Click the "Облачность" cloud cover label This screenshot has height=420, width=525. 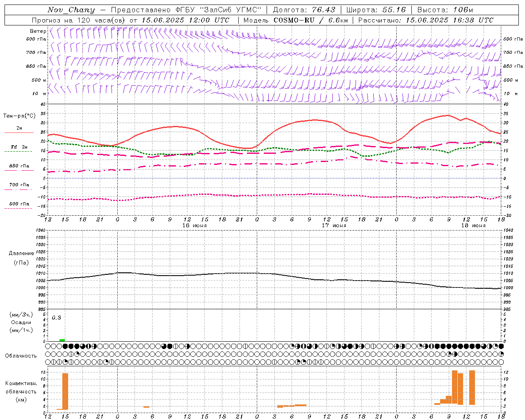click(21, 356)
